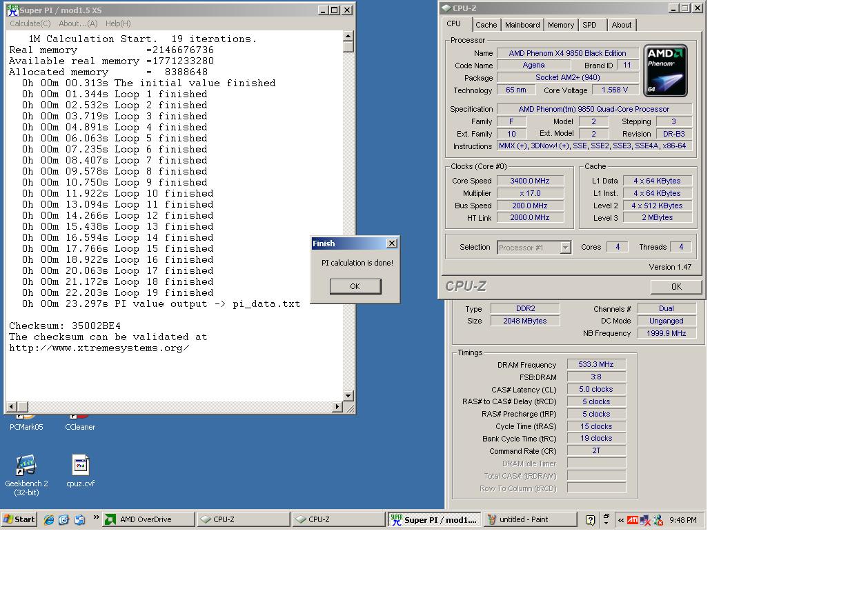Click the Super PI title bar icon
The width and height of the screenshot is (868, 598).
coord(12,10)
